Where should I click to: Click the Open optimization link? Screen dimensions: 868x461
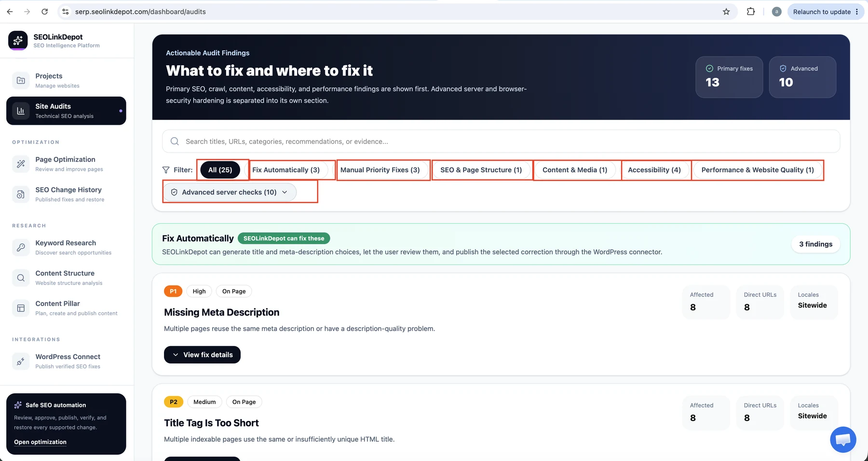(x=40, y=442)
